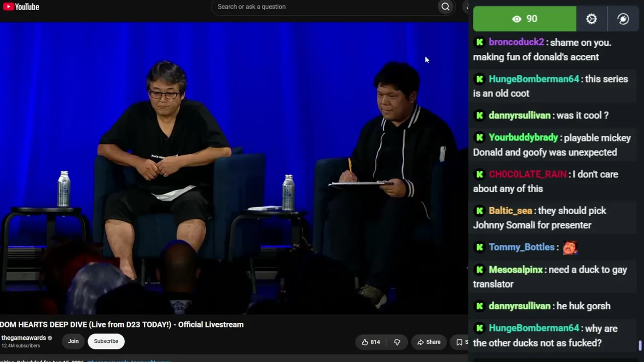
Task: Click Kick badge beside 'he huk gorsh' message
Action: tap(479, 306)
